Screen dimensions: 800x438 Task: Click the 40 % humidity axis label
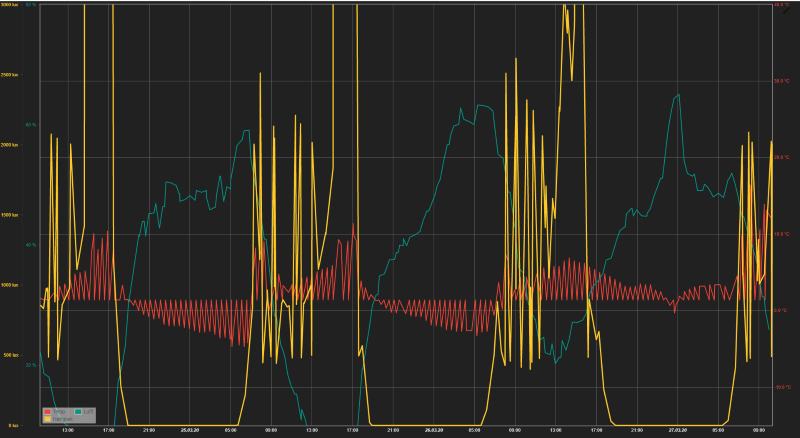point(31,245)
